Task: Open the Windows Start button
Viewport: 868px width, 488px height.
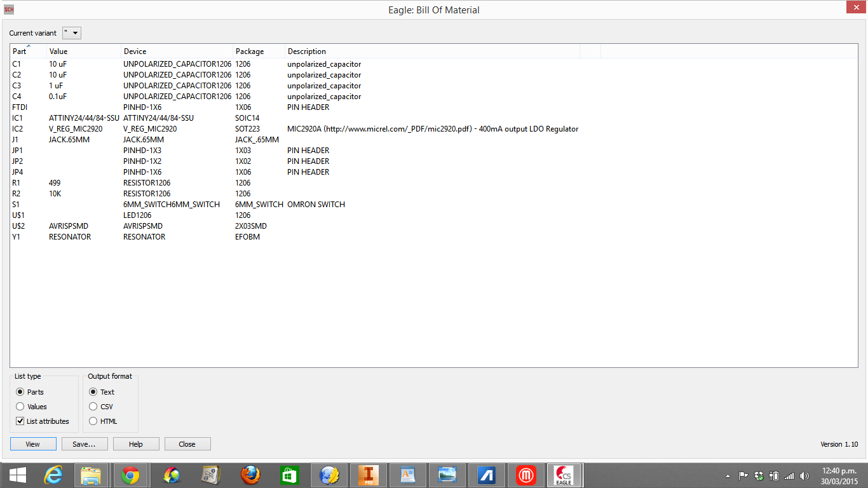Action: [x=17, y=475]
